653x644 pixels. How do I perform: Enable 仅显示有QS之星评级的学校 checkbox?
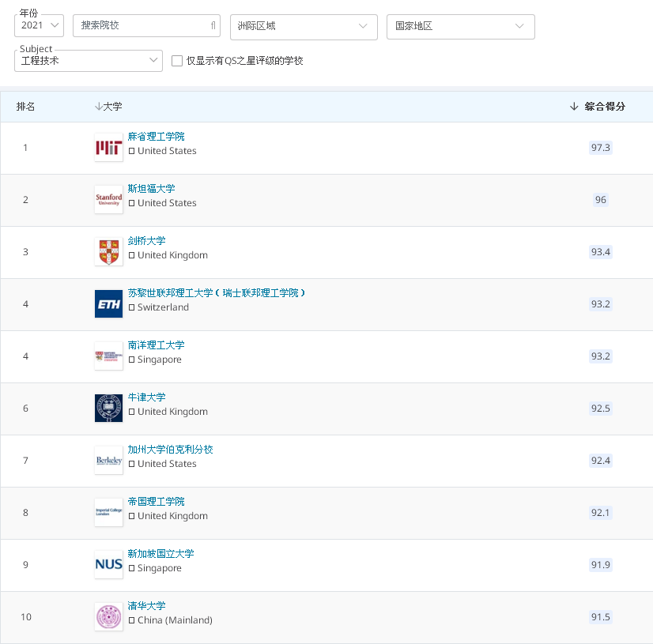click(x=177, y=61)
